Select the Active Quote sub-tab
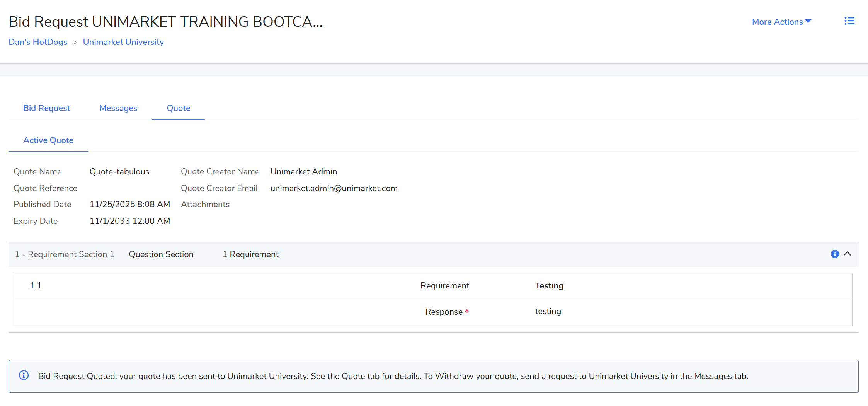868x406 pixels. tap(48, 140)
